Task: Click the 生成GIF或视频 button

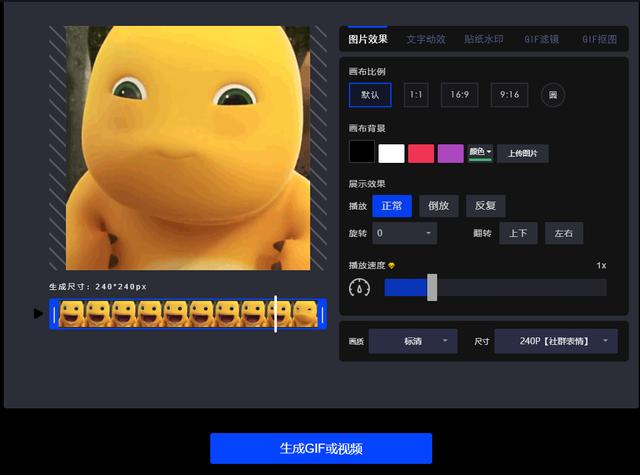Action: click(x=321, y=448)
